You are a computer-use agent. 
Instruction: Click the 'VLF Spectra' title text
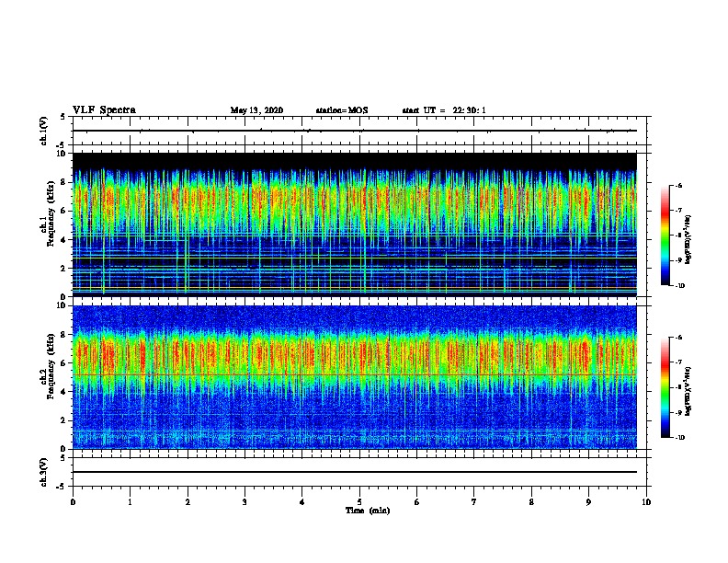point(104,110)
